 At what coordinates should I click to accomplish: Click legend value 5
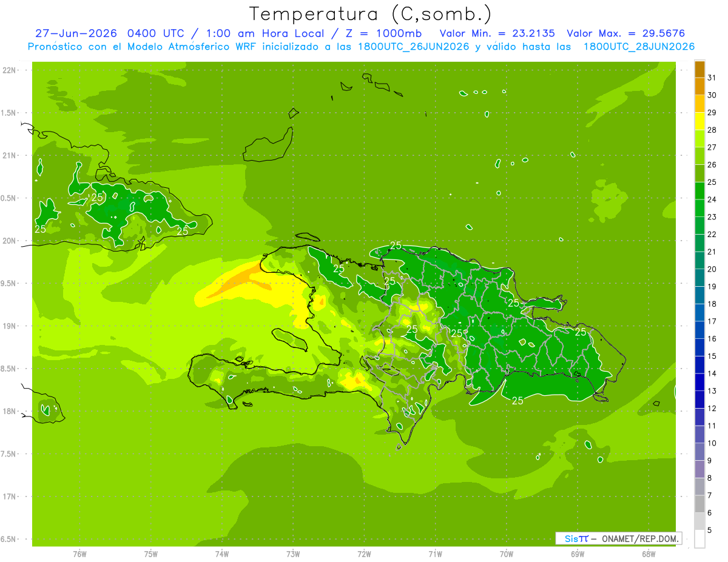coord(709,530)
